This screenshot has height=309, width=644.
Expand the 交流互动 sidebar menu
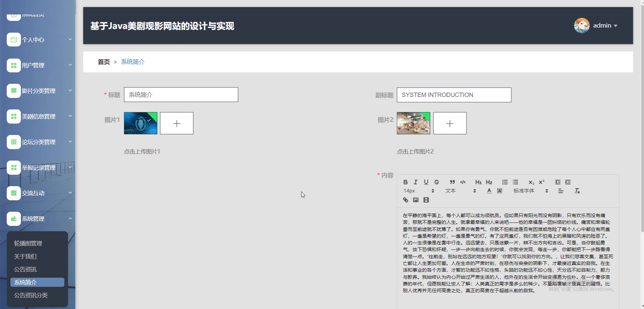38,193
